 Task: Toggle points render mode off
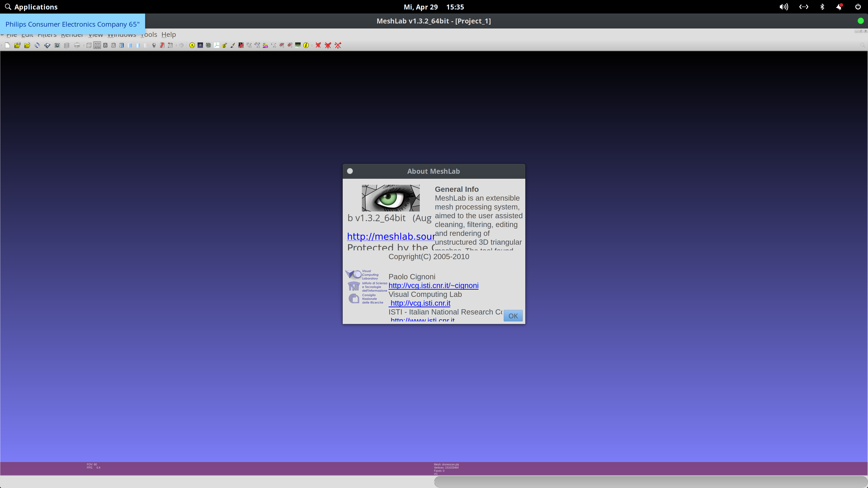pyautogui.click(x=97, y=45)
